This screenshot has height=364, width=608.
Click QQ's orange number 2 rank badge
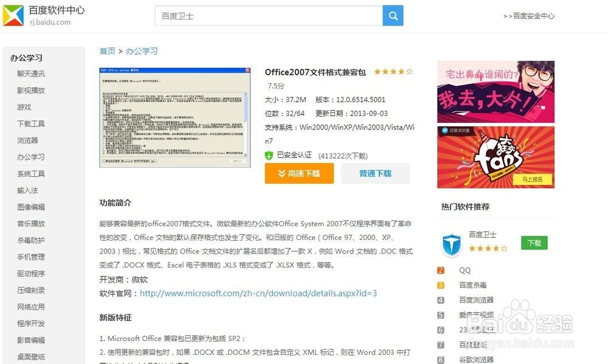point(441,270)
